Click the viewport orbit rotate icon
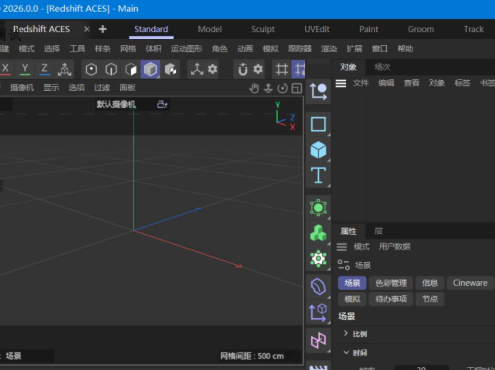The image size is (495, 370). click(x=282, y=88)
